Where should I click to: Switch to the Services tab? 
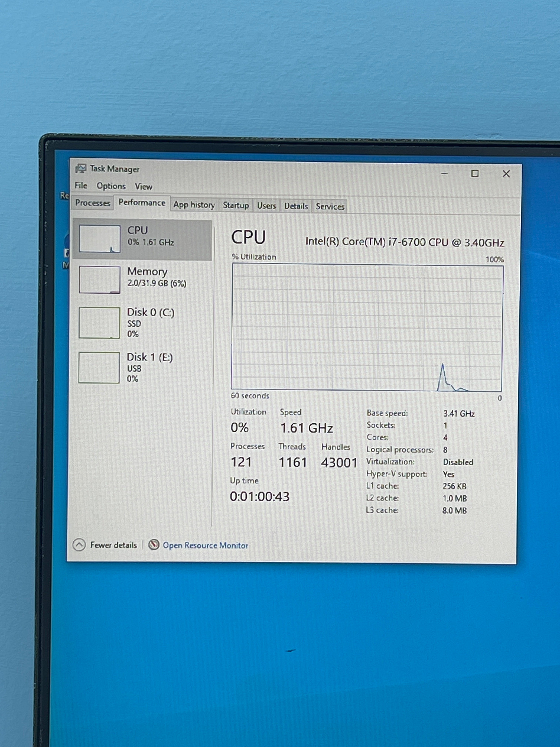pos(330,206)
